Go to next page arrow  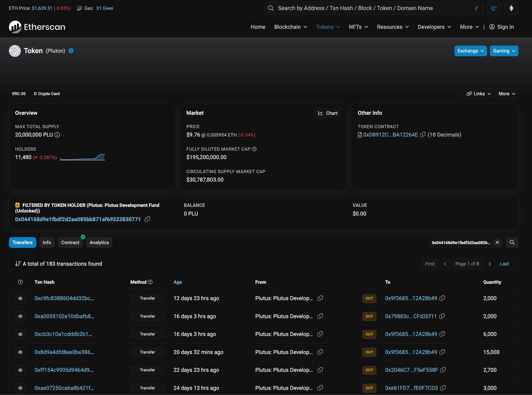click(489, 264)
